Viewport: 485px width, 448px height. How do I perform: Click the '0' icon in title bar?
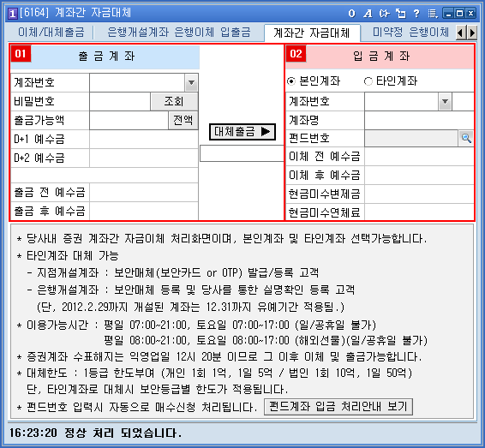click(351, 14)
